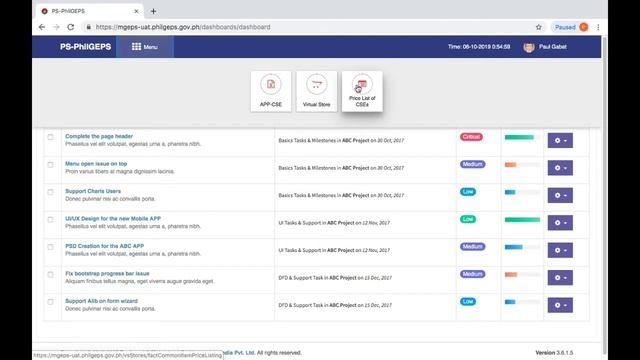Screen dimensions: 640x360
Task: Go forward in browser history
Action: click(x=56, y=27)
